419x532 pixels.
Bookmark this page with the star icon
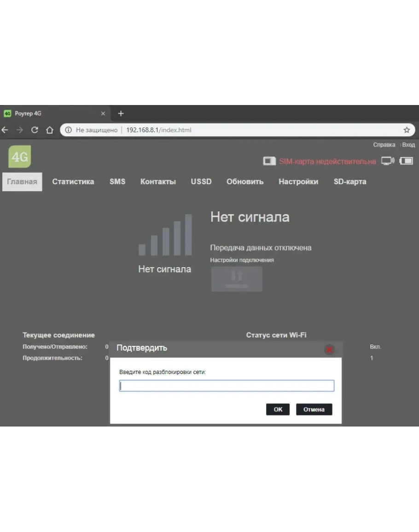(407, 130)
